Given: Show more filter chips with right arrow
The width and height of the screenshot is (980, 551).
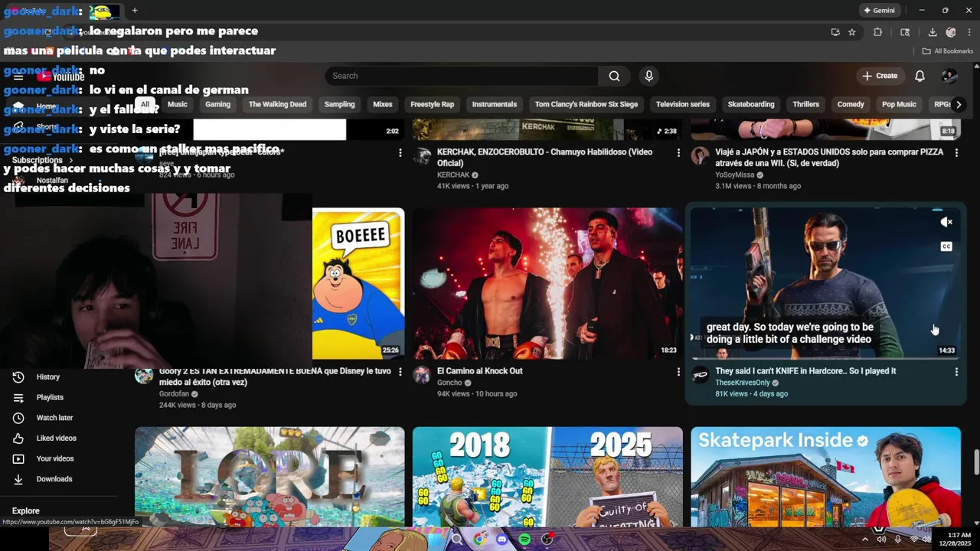Looking at the screenshot, I should coord(958,104).
